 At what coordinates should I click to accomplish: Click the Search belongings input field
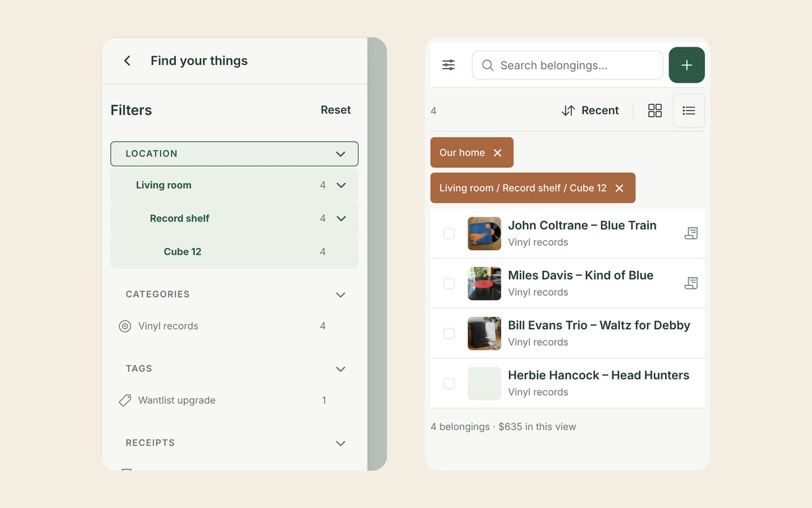click(568, 66)
